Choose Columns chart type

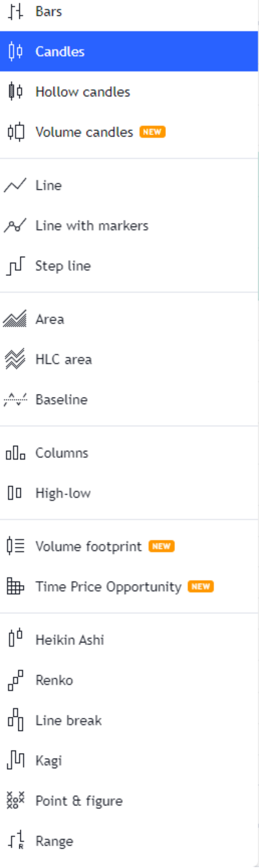62,453
